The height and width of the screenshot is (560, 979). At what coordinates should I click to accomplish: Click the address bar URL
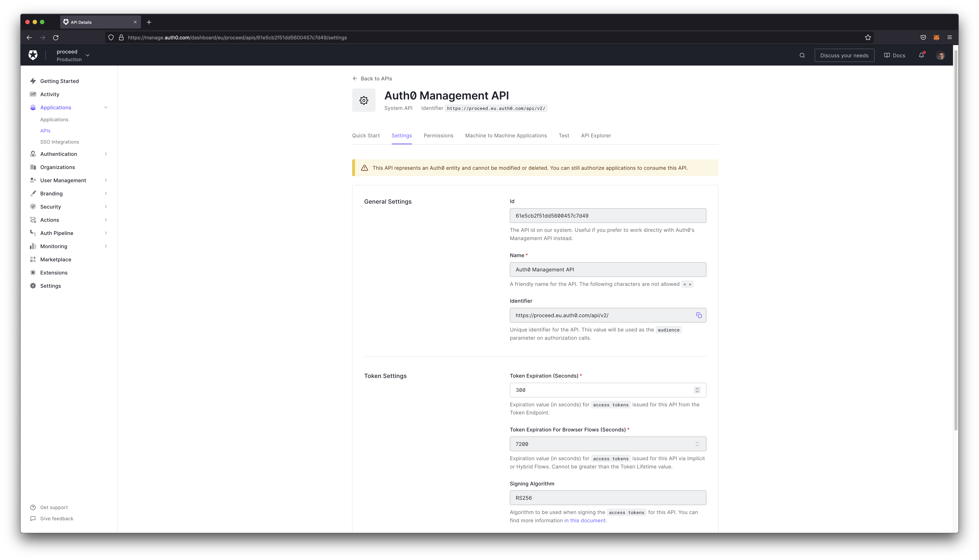tap(237, 38)
